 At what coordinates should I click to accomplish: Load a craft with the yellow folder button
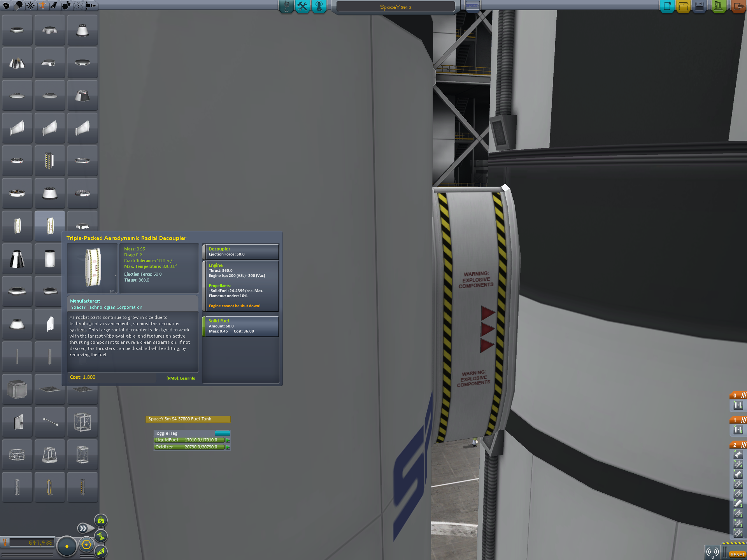click(683, 6)
